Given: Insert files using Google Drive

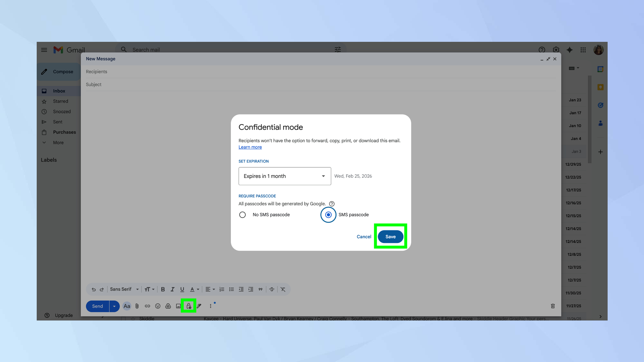Looking at the screenshot, I should pyautogui.click(x=168, y=306).
